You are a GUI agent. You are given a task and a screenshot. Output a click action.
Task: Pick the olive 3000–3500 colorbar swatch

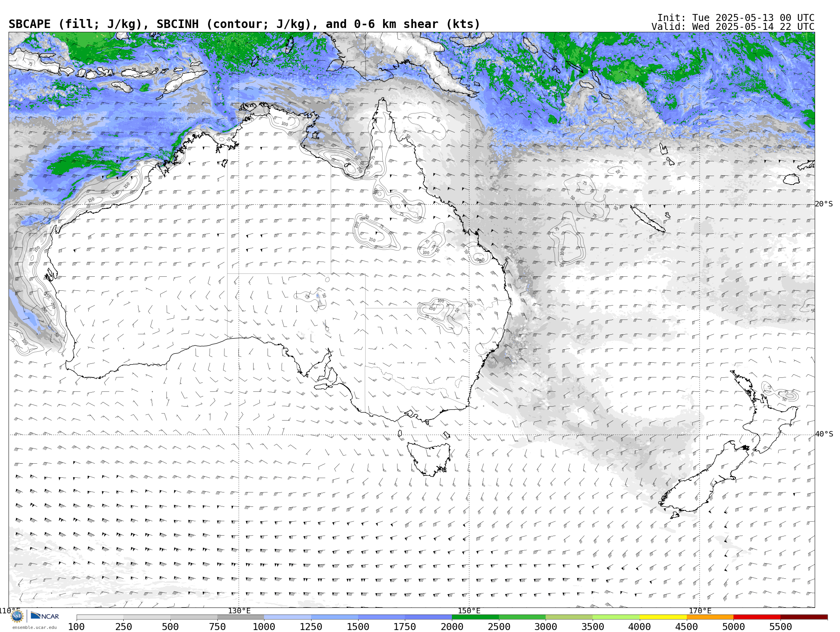(569, 617)
